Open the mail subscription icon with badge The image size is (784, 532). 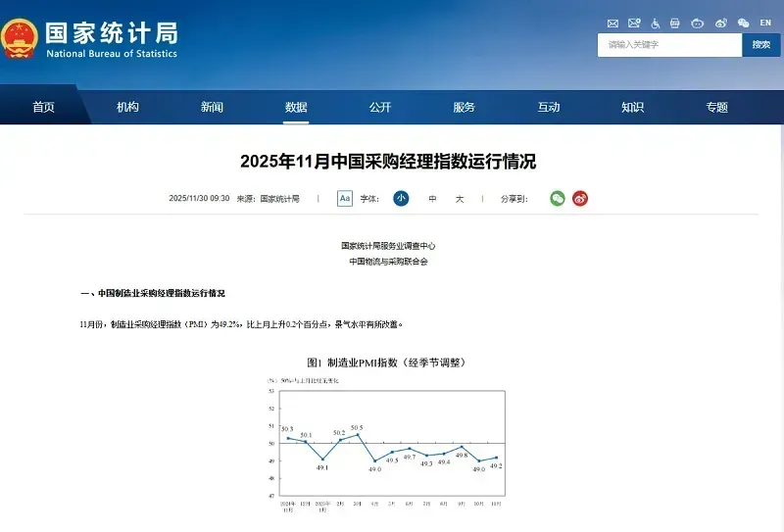[634, 23]
